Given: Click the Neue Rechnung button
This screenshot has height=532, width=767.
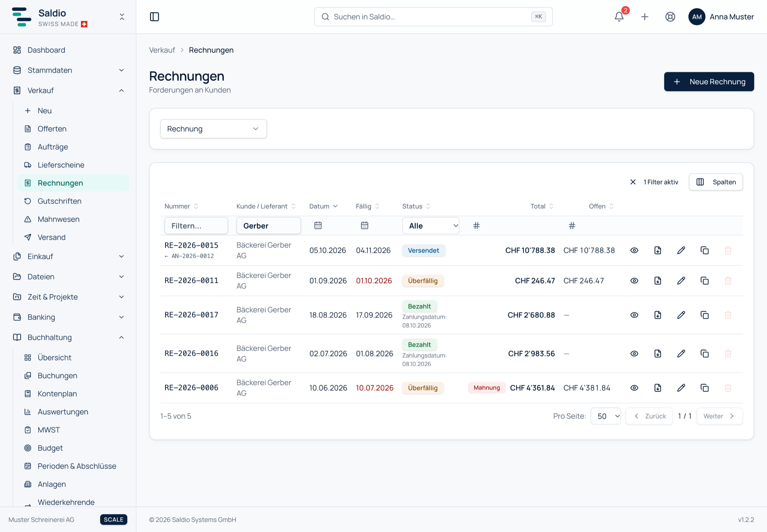Looking at the screenshot, I should click(709, 82).
